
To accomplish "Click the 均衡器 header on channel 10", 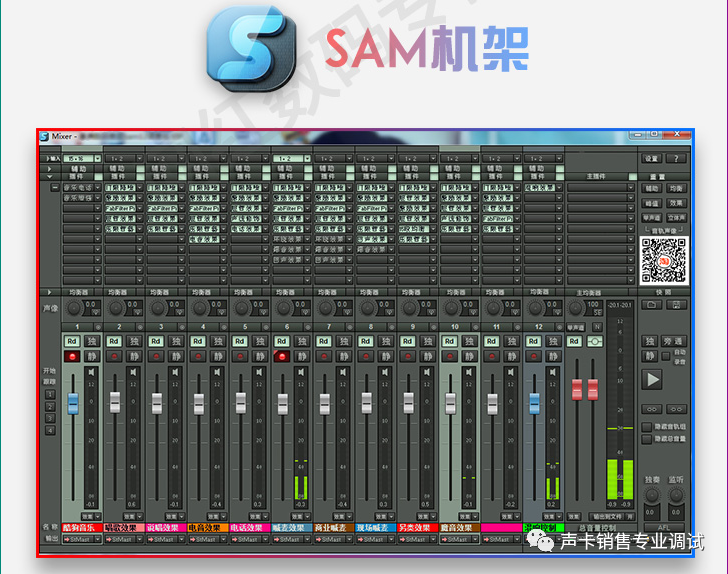I will [456, 292].
